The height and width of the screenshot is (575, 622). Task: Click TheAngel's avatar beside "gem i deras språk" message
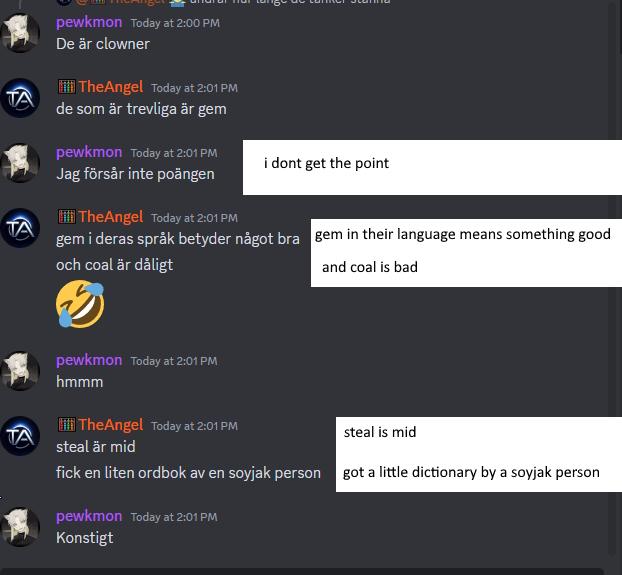click(20, 228)
